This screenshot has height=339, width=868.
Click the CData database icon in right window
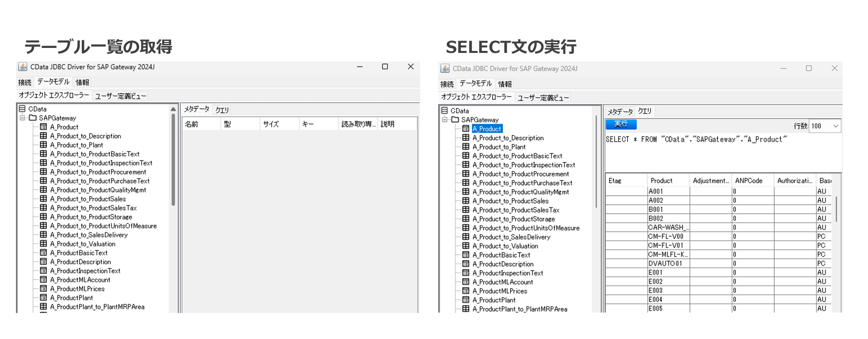point(444,110)
